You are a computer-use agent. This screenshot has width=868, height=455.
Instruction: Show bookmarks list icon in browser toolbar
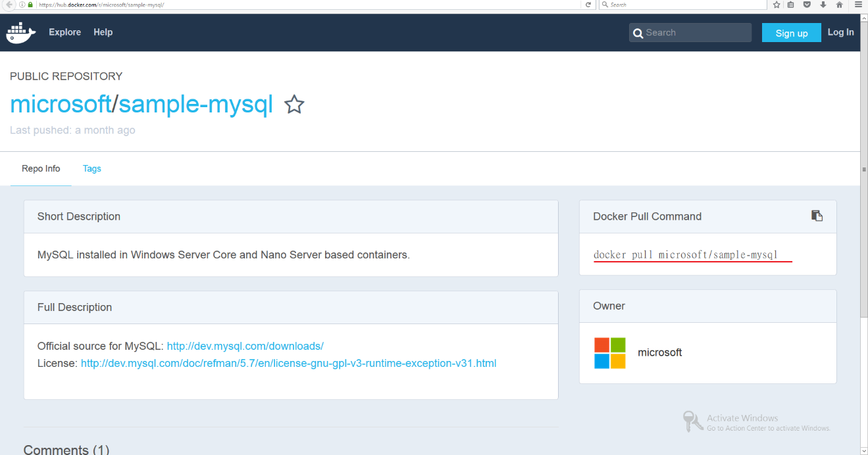(791, 5)
